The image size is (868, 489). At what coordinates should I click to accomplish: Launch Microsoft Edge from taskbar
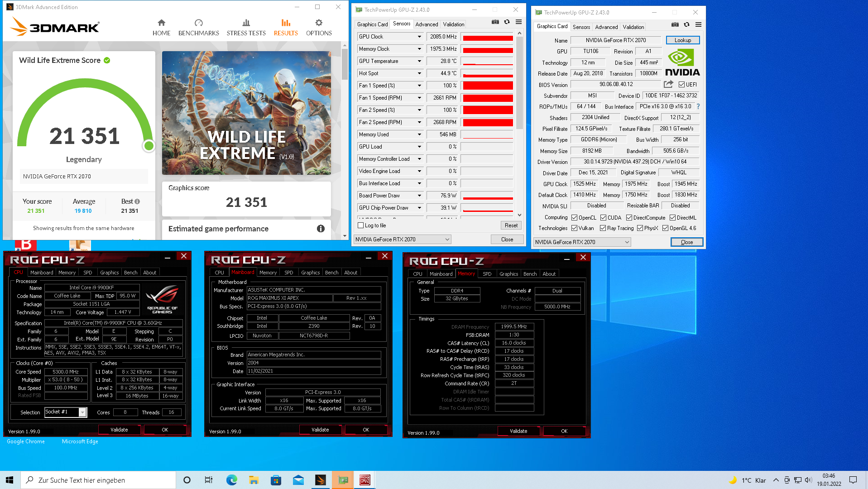click(x=231, y=480)
